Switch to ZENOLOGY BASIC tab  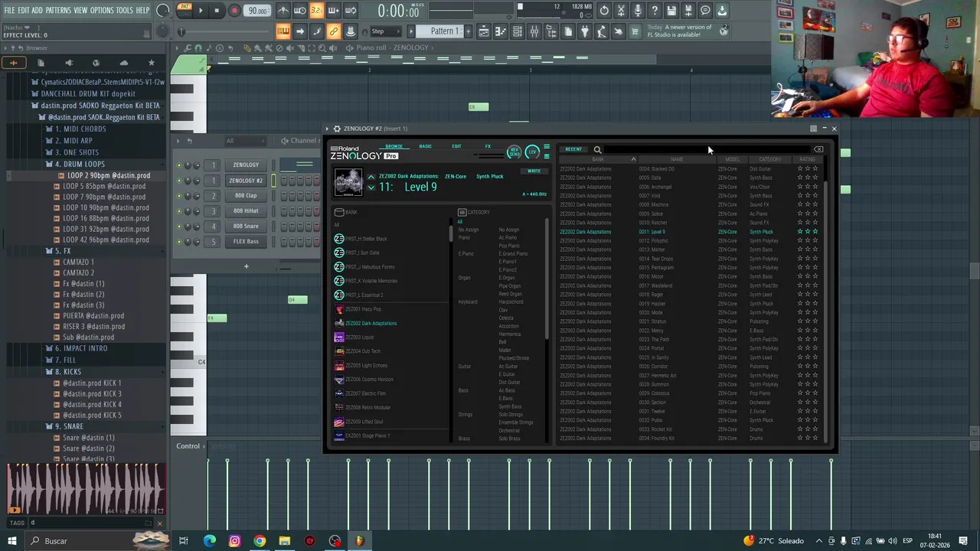(425, 146)
